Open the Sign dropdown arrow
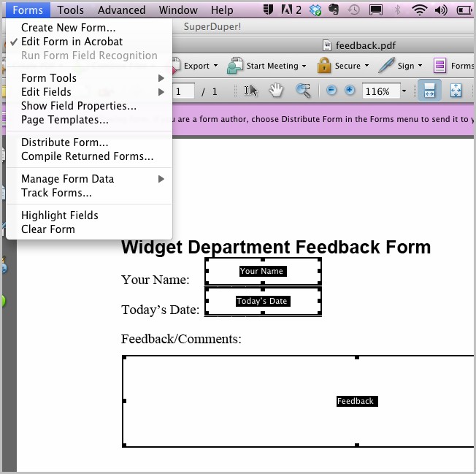 pyautogui.click(x=420, y=66)
